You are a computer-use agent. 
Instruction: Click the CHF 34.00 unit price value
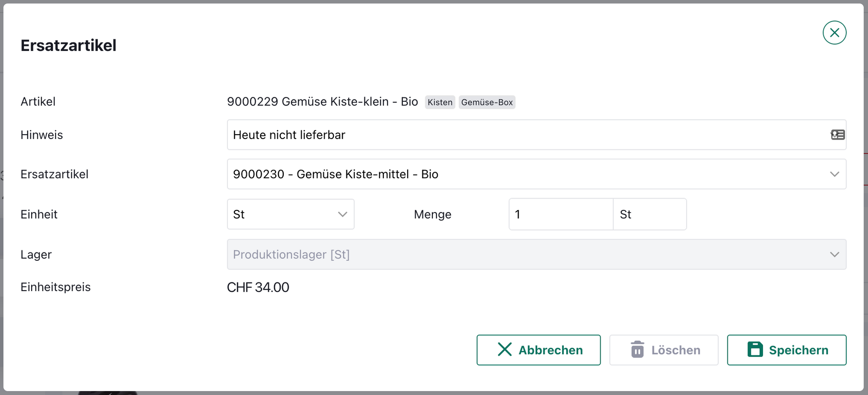click(x=258, y=287)
